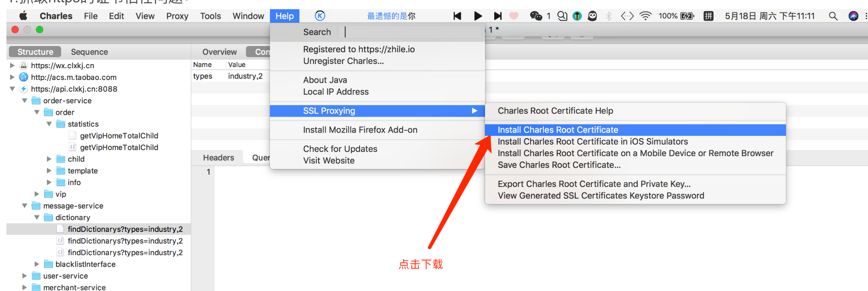Click the circled K menu bar icon
Screen dimensions: 868x291
tap(320, 16)
